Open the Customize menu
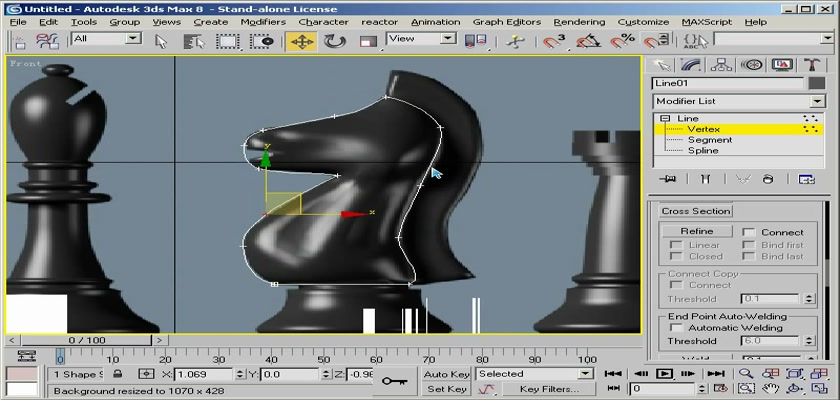The image size is (840, 400). click(x=643, y=22)
